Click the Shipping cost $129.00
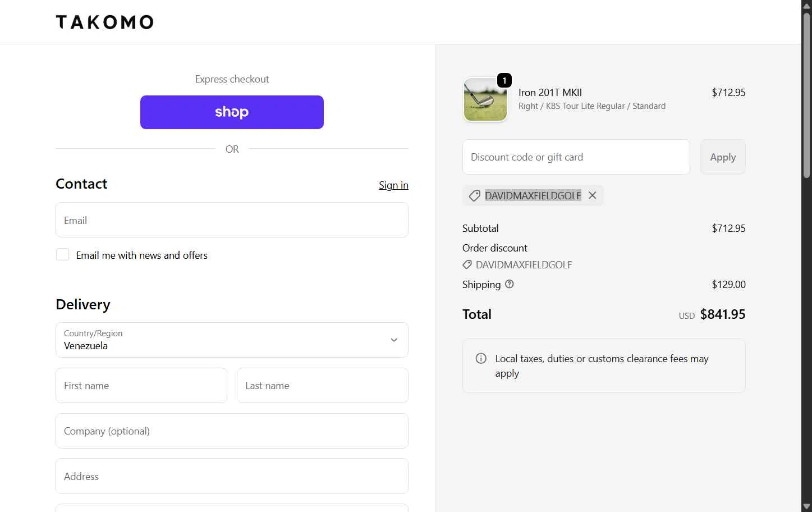 point(728,285)
